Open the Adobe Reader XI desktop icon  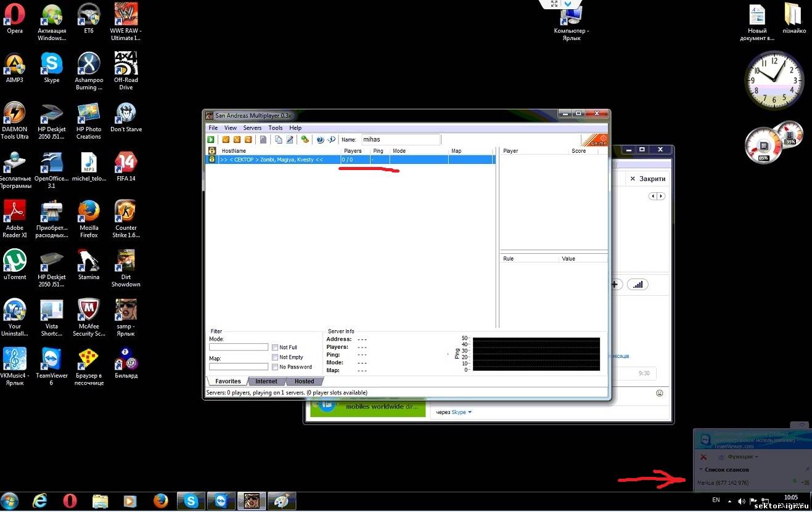[x=15, y=219]
